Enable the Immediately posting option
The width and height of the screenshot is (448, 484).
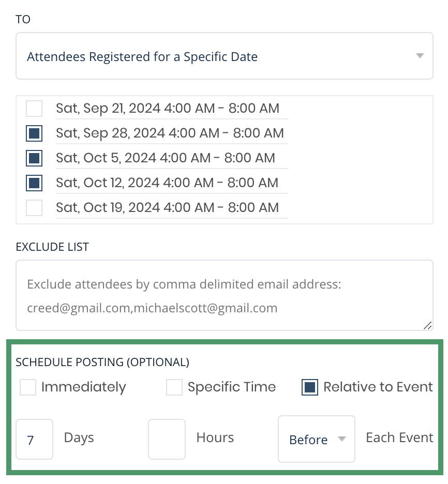point(28,387)
